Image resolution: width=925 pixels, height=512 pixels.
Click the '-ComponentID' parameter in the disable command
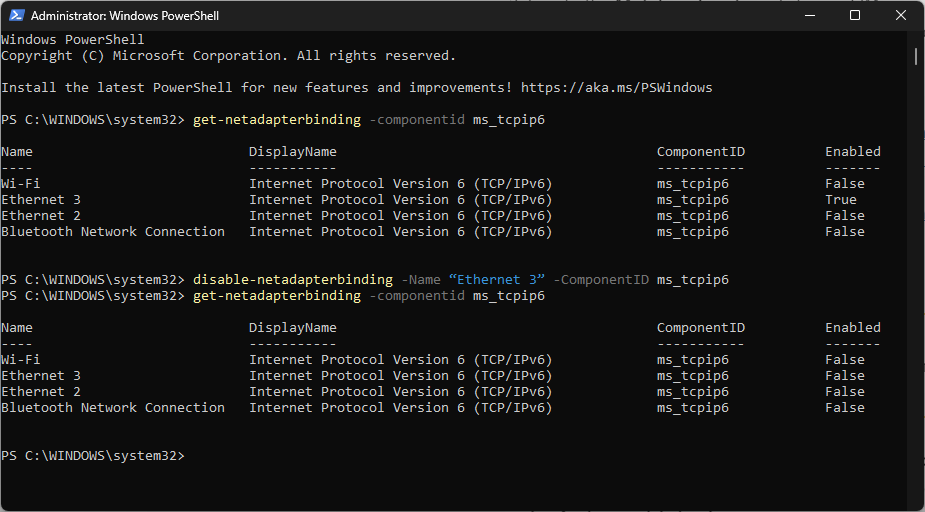pyautogui.click(x=601, y=280)
